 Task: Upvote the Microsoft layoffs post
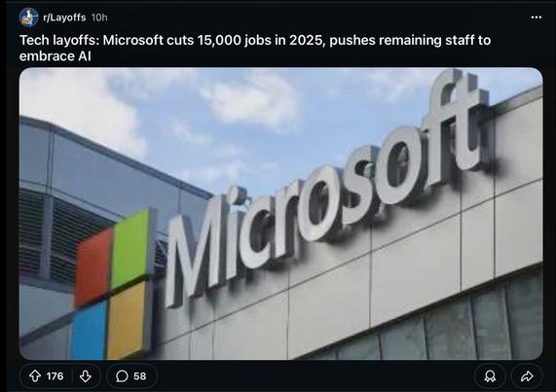[x=35, y=375]
